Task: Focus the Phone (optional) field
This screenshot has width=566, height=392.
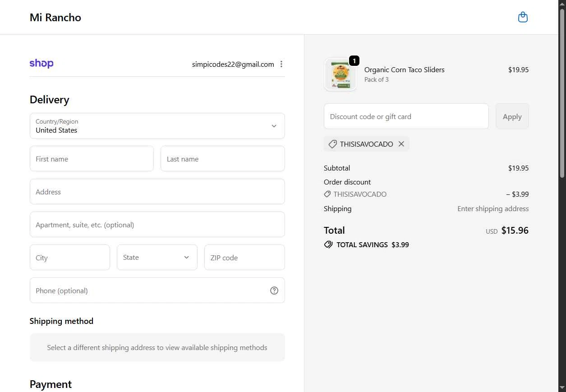Action: [157, 291]
